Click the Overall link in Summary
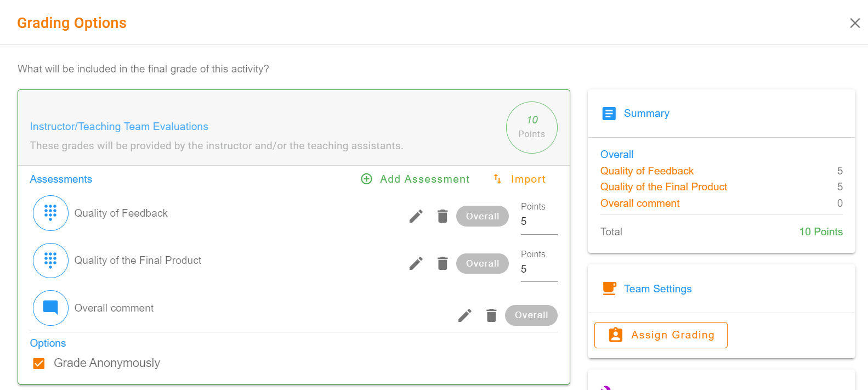 616,154
